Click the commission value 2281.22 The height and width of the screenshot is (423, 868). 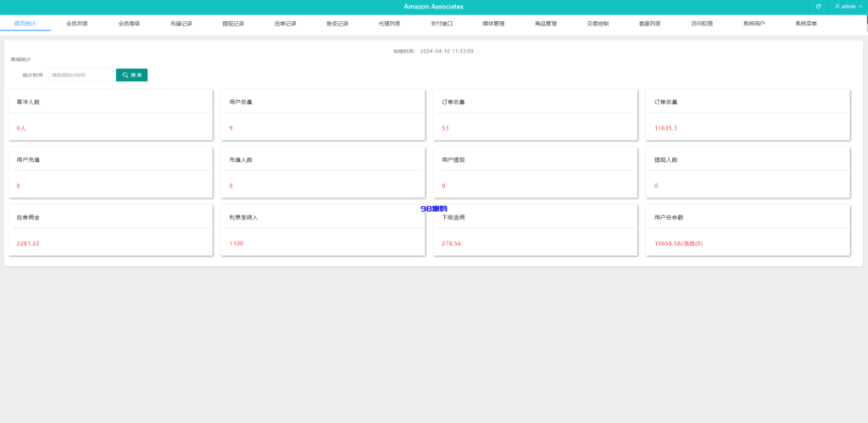tap(28, 243)
